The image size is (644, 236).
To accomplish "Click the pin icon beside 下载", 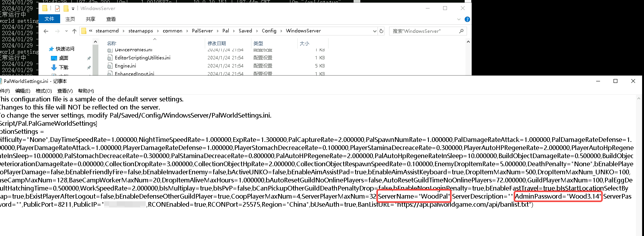I will 89,67.
